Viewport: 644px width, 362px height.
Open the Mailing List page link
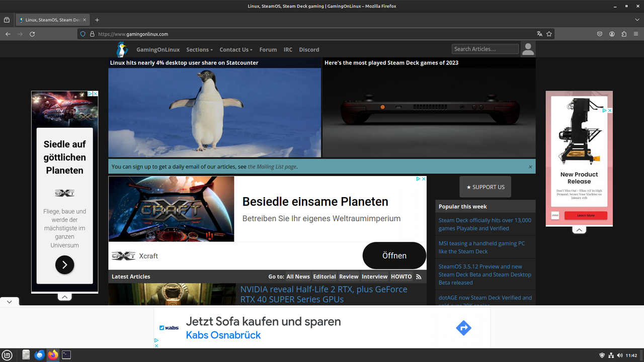coord(272,167)
